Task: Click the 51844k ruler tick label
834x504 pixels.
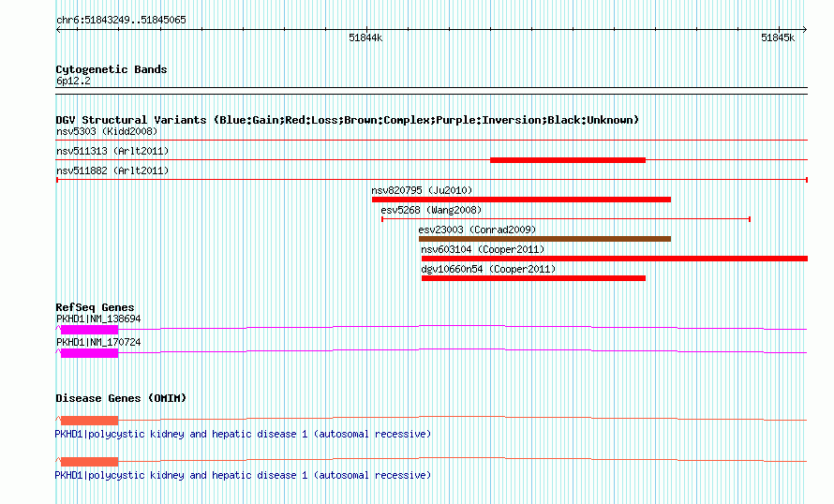Action: pyautogui.click(x=365, y=37)
